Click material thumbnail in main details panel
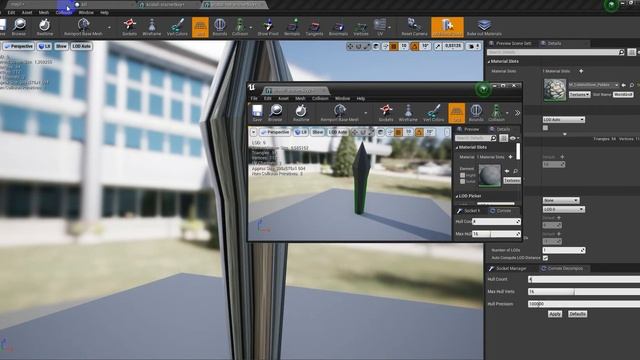The image size is (640, 360). tap(555, 89)
